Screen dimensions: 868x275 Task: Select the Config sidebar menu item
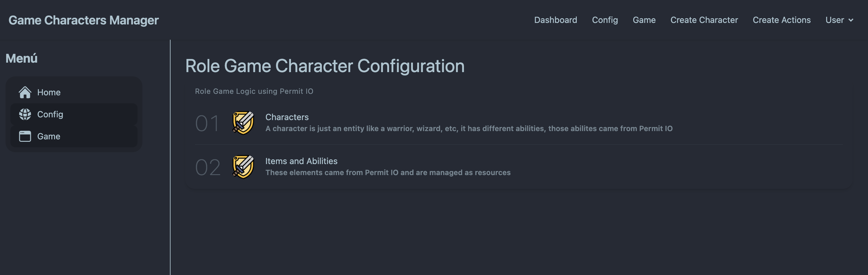pyautogui.click(x=74, y=114)
